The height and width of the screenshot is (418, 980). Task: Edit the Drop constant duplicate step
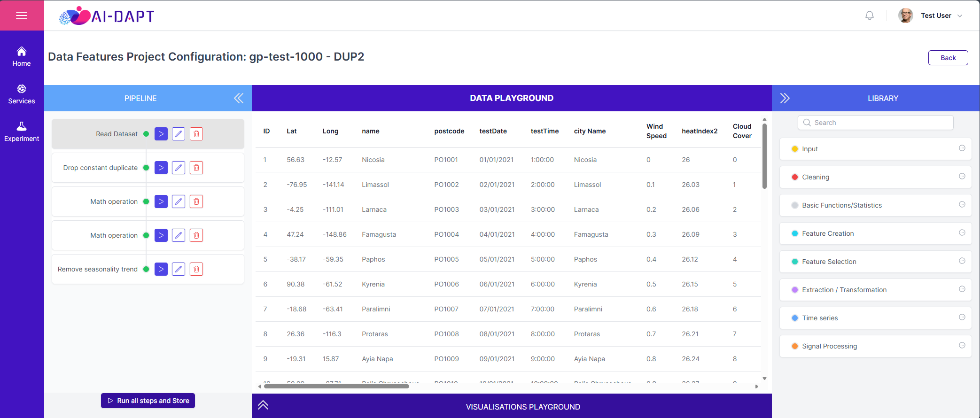(x=179, y=168)
